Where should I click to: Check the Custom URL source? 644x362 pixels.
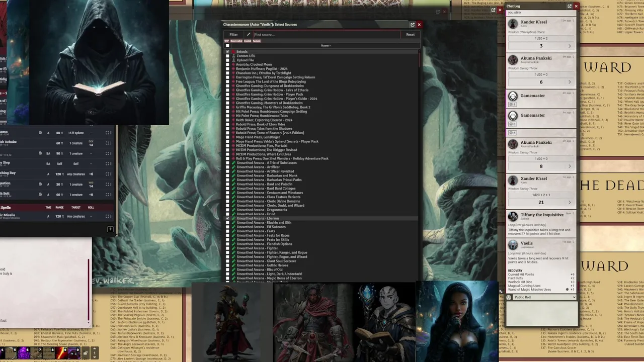[x=227, y=56]
